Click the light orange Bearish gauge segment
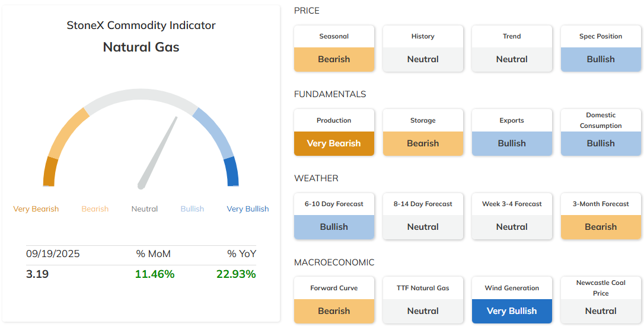 67,132
